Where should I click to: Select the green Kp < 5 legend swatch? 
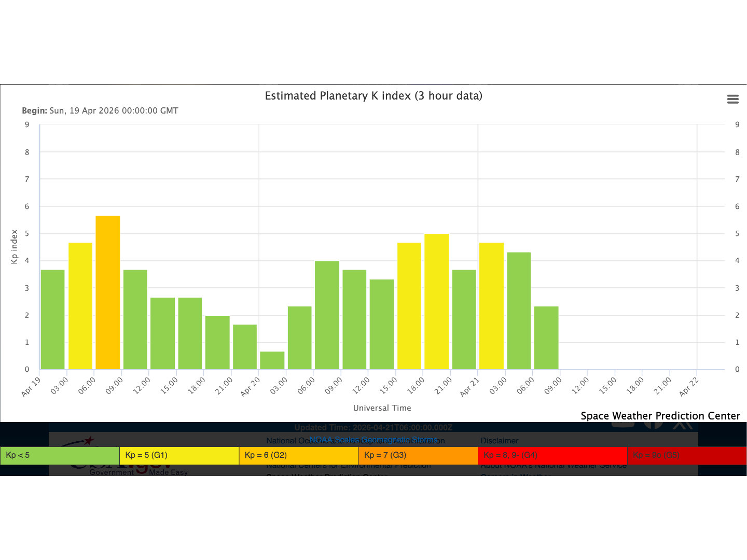tap(60, 455)
